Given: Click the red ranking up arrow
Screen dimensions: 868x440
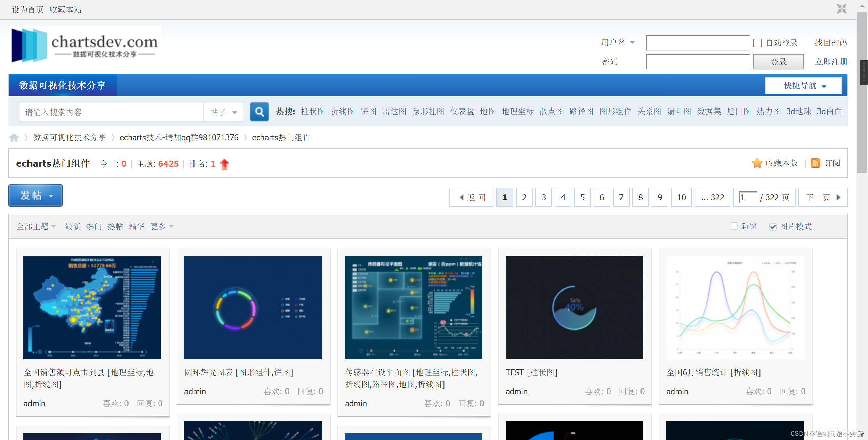Looking at the screenshot, I should coord(224,164).
